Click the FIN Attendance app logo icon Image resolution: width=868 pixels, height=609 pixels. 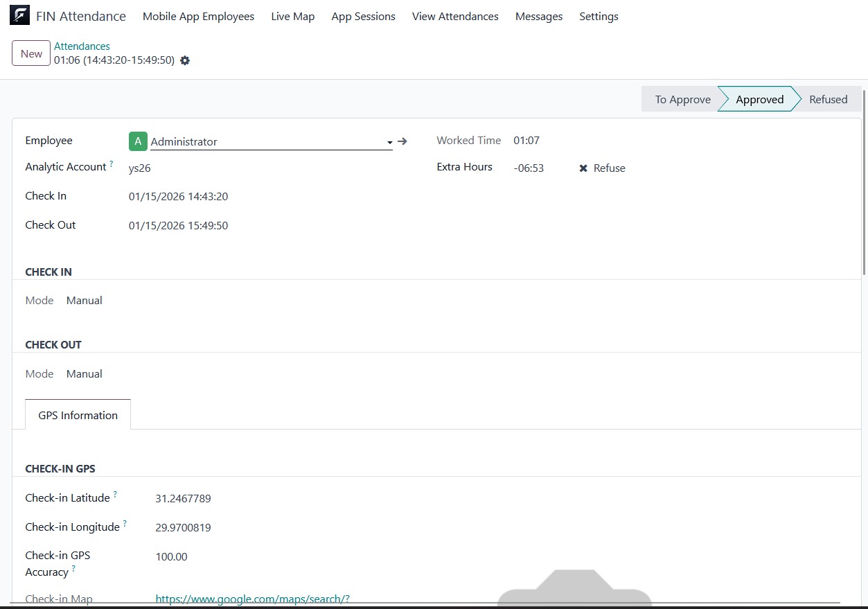point(19,15)
